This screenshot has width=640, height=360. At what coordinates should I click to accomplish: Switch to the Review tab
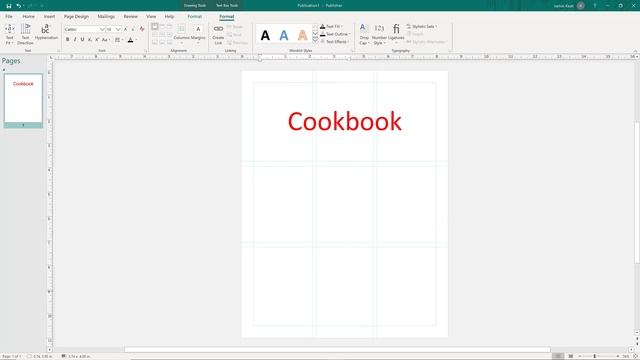131,16
